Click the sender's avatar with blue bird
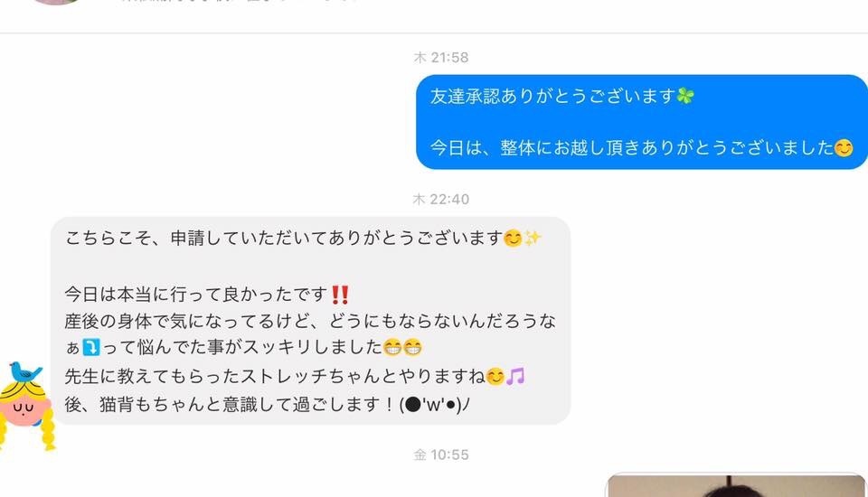 (26, 405)
